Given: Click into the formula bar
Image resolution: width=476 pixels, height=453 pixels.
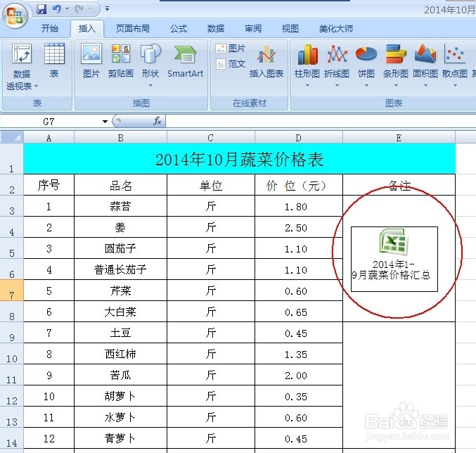Looking at the screenshot, I should point(321,121).
